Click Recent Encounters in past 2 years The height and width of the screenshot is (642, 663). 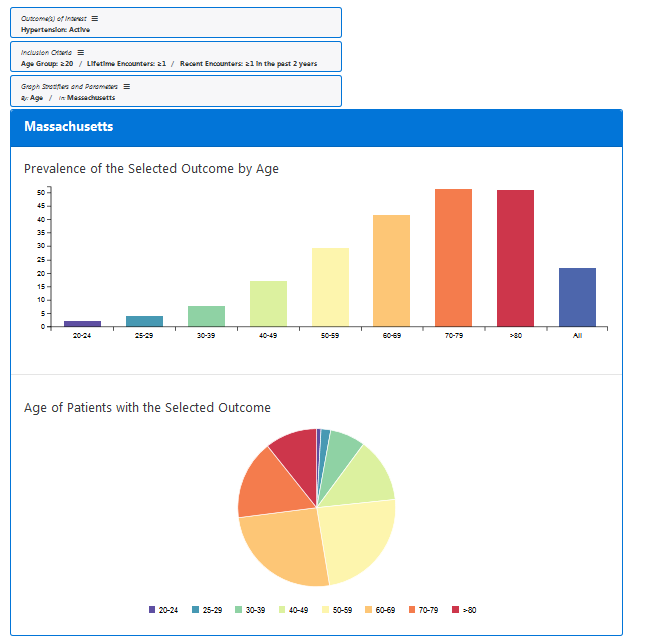(x=249, y=63)
